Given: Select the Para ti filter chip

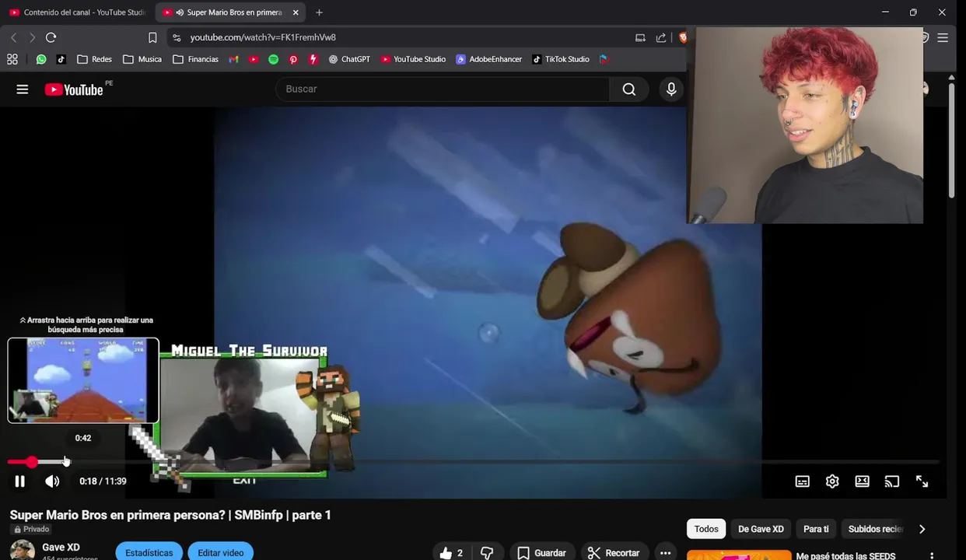Looking at the screenshot, I should tap(816, 529).
